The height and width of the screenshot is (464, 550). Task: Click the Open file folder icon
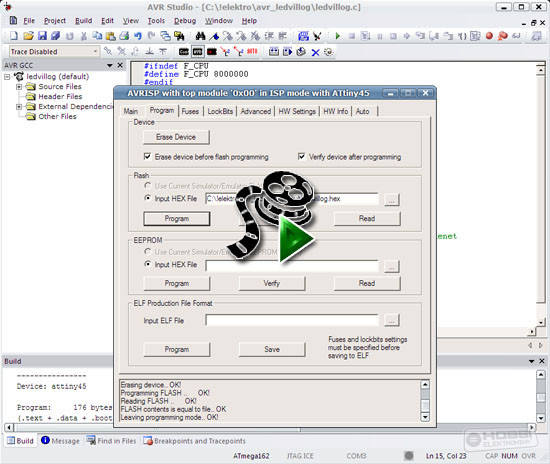pyautogui.click(x=28, y=35)
